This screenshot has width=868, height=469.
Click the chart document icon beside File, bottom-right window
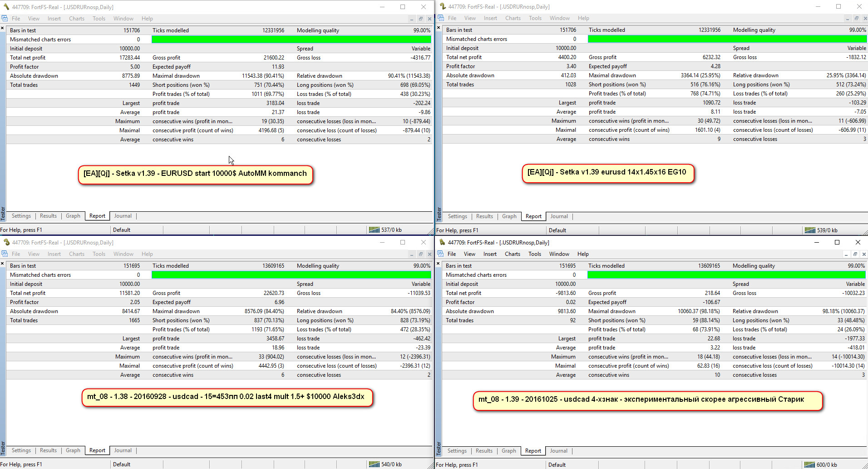coord(440,254)
